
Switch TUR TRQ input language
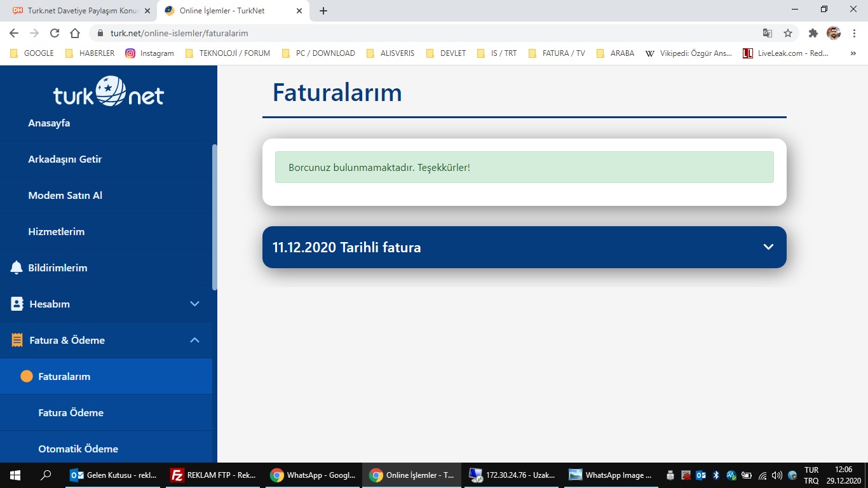811,475
